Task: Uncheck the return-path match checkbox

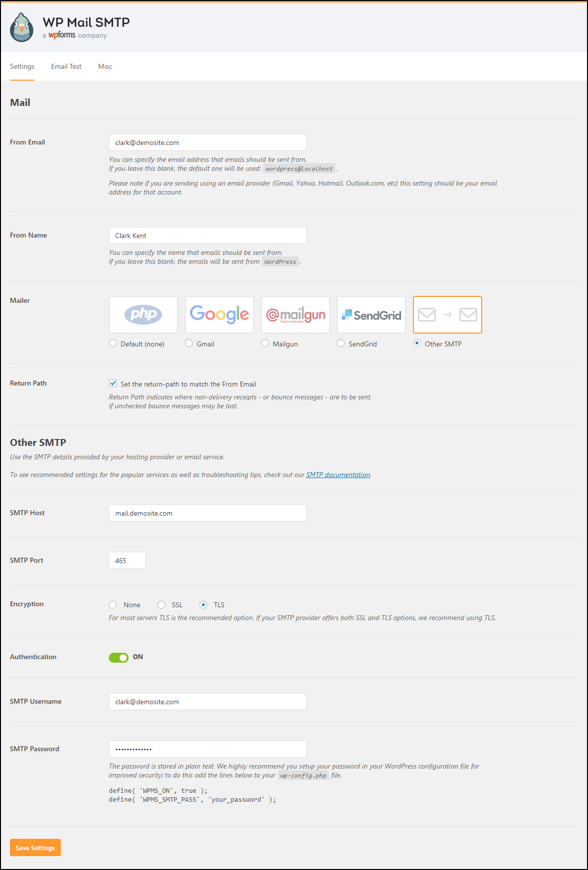Action: [x=113, y=384]
